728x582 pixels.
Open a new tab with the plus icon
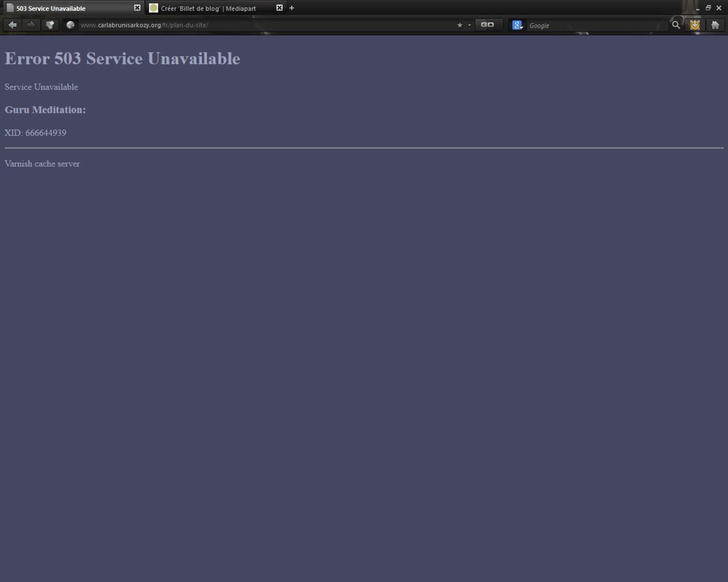(x=292, y=8)
